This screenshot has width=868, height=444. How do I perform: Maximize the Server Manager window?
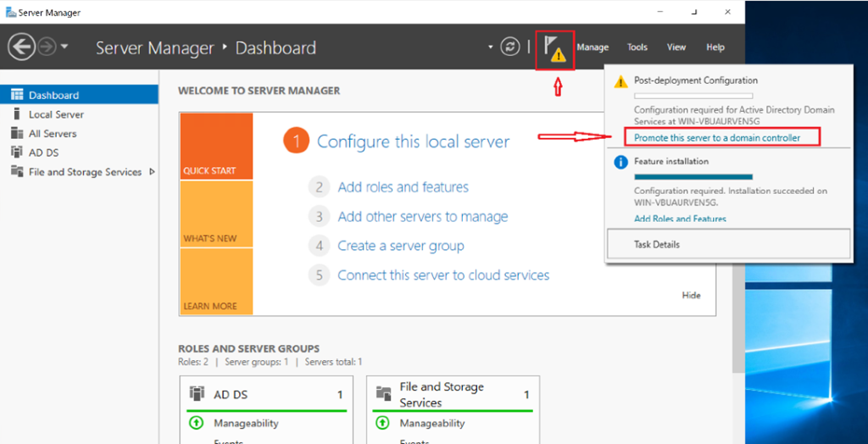[x=695, y=12]
